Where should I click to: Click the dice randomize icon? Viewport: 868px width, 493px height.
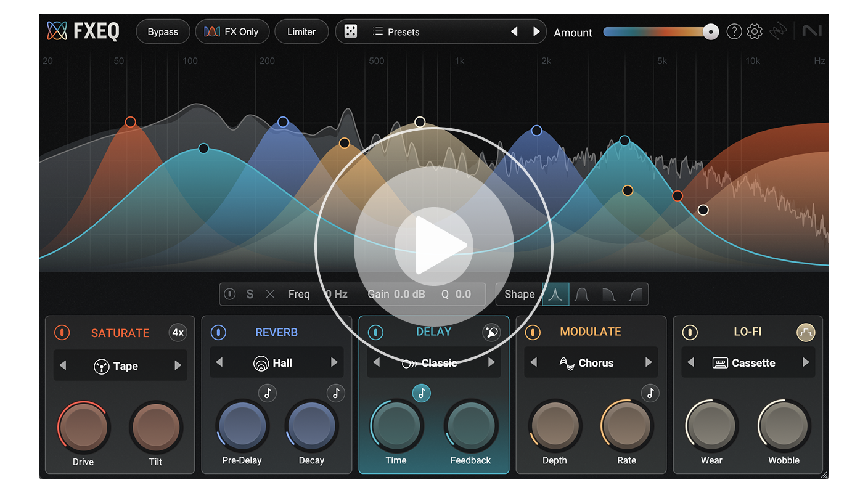(x=351, y=31)
